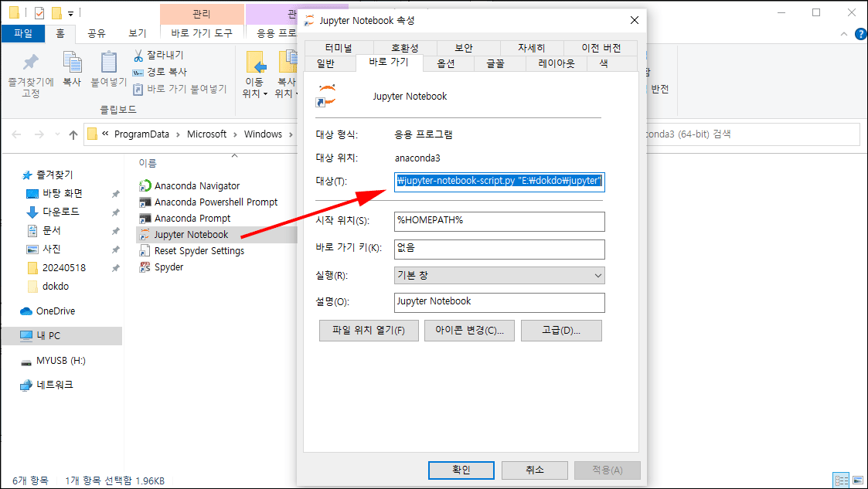Select 내 PC in navigation pane

[61, 336]
